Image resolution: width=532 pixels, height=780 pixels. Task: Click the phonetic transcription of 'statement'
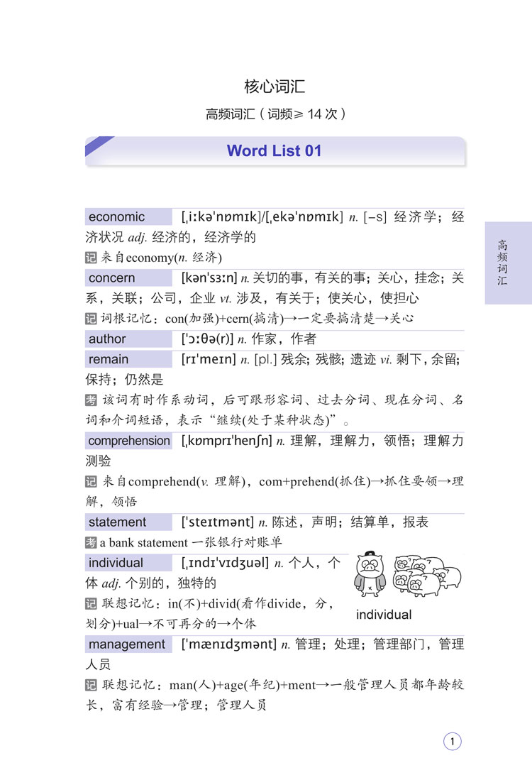click(217, 522)
